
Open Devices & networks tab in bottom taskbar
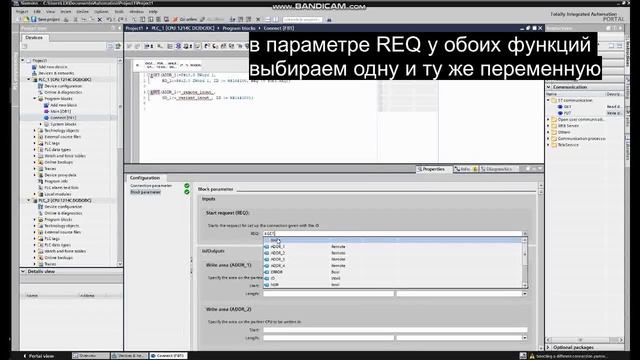(129, 356)
